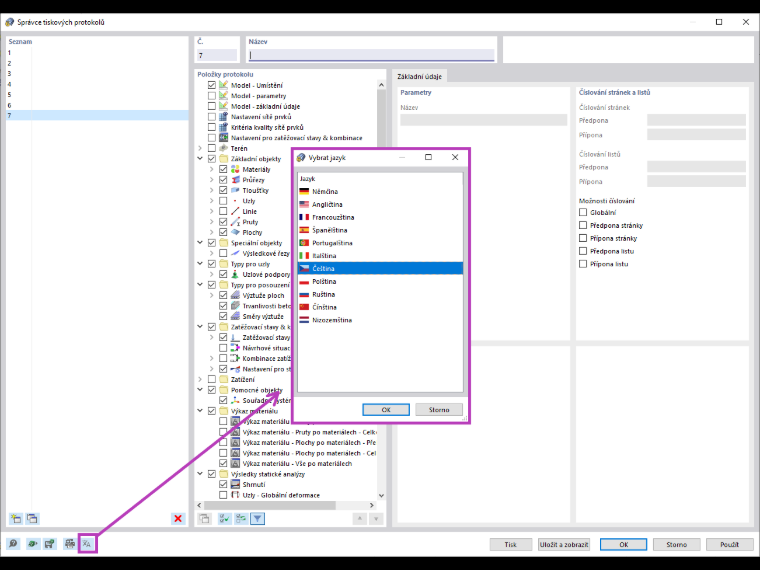This screenshot has height=570, width=760.
Task: Enable Předpona listu checkbox
Action: [583, 251]
